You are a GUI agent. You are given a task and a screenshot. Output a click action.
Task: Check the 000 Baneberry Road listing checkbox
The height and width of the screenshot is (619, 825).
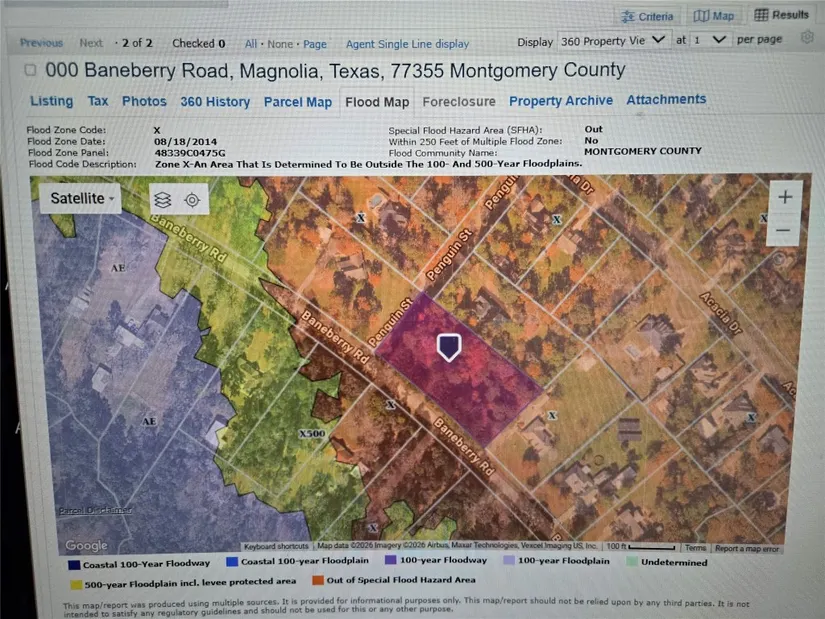coord(30,71)
